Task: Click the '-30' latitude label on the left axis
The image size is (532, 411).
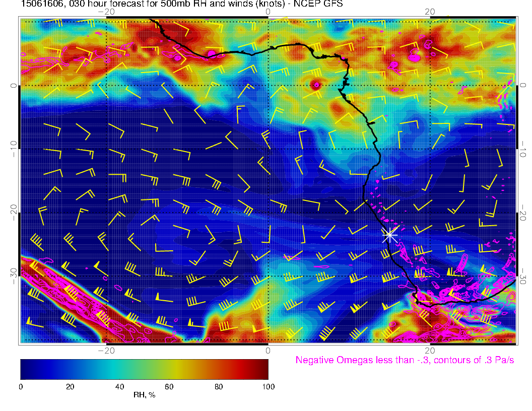Action: (x=14, y=276)
